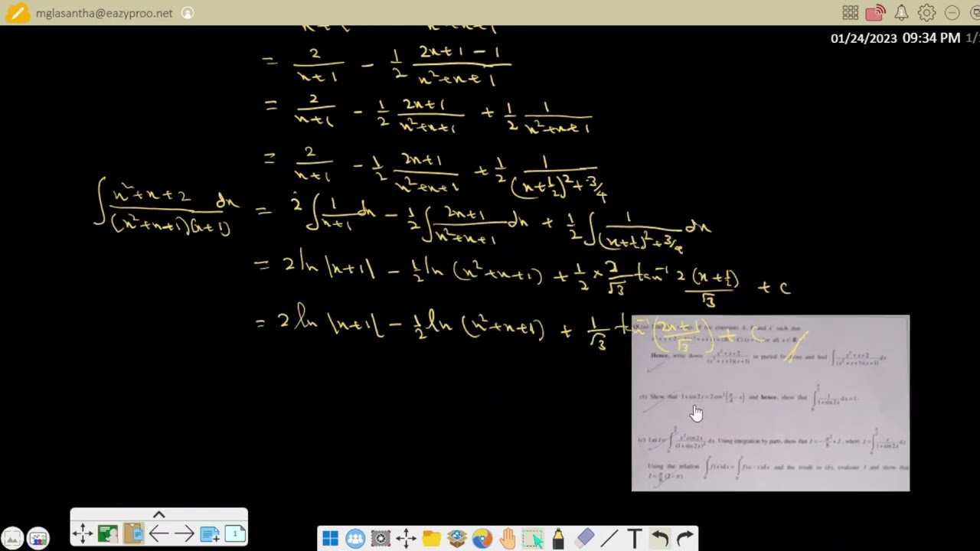This screenshot has height=551, width=980.
Task: Click the profile icon beside the email
Action: pyautogui.click(x=188, y=13)
